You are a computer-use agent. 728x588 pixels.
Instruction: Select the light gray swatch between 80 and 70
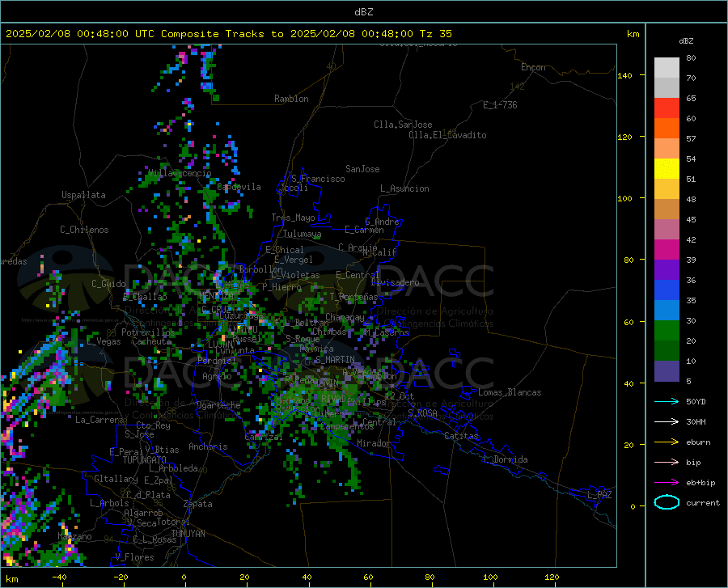click(667, 68)
